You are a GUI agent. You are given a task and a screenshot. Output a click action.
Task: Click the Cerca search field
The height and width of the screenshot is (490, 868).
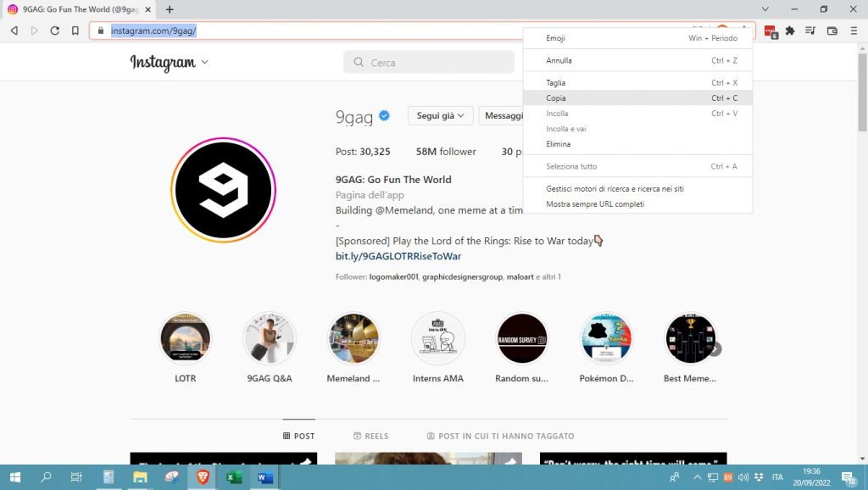429,63
